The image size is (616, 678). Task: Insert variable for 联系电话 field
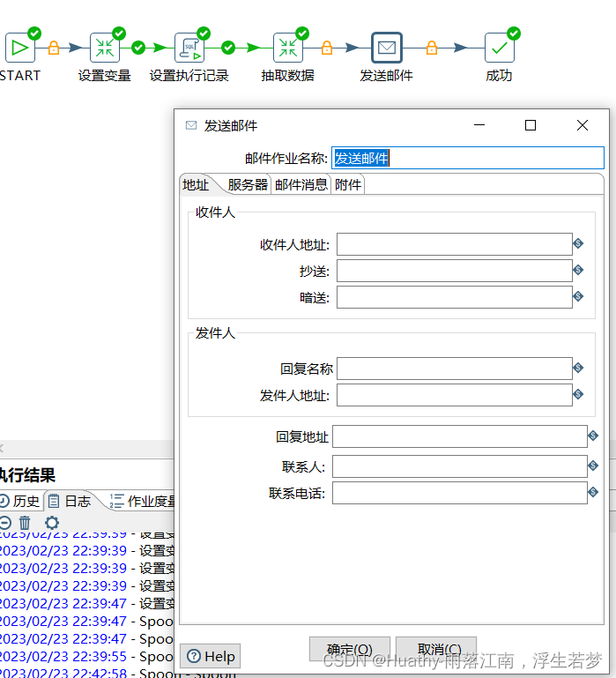[x=593, y=492]
